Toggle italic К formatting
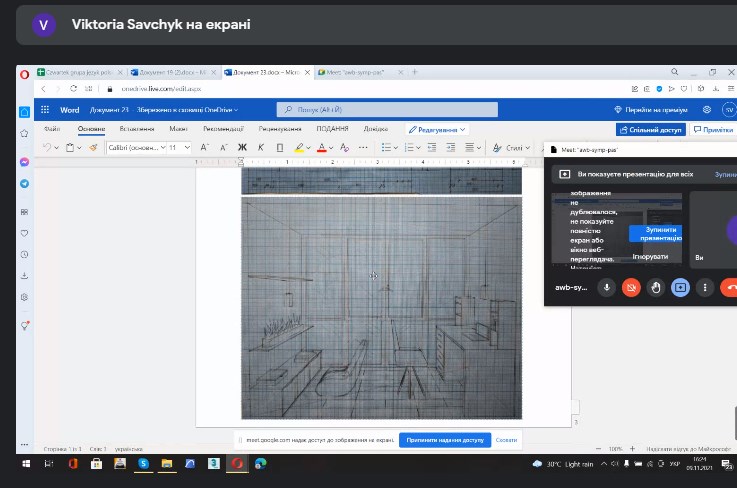This screenshot has width=737, height=488. (x=261, y=148)
